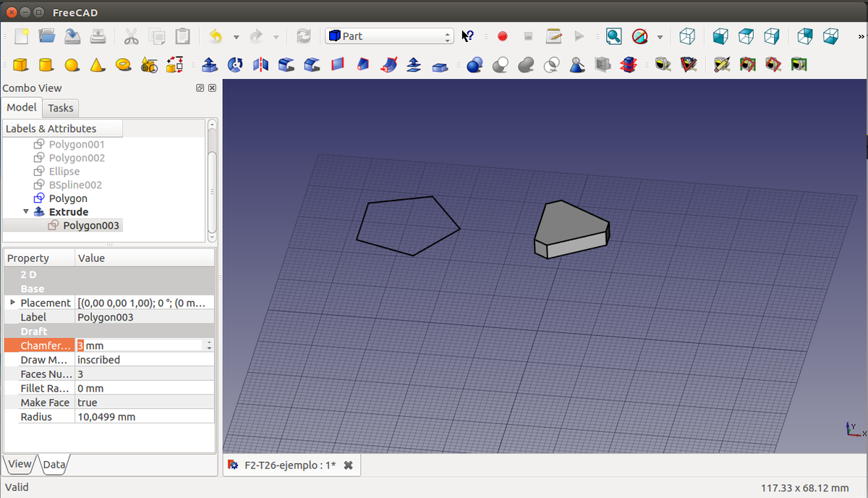Image resolution: width=868 pixels, height=498 pixels.
Task: Apply the Boolean Union tool
Action: (527, 65)
